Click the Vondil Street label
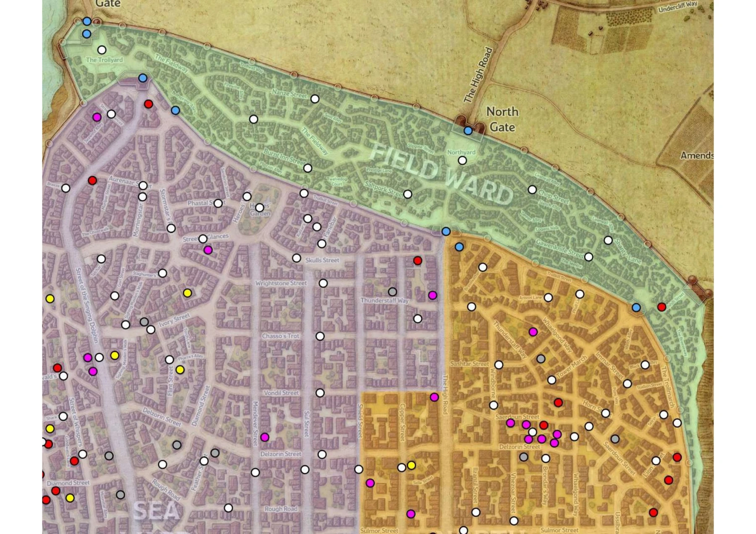This screenshot has height=534, width=756. [281, 393]
